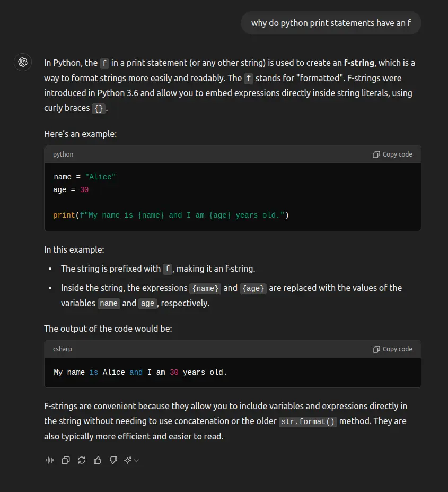Click the inline str.format() code snippet
Image resolution: width=448 pixels, height=492 pixels.
tap(308, 421)
